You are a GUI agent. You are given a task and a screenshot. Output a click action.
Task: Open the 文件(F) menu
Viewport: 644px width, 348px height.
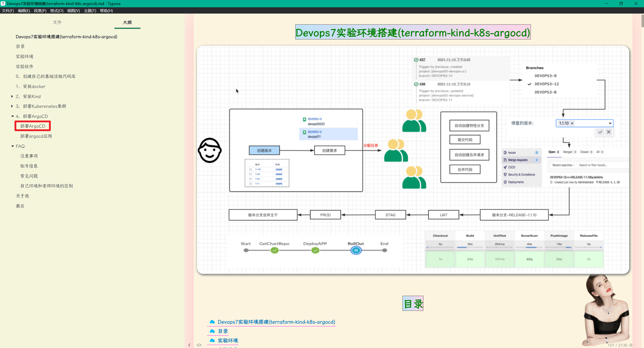tap(8, 11)
